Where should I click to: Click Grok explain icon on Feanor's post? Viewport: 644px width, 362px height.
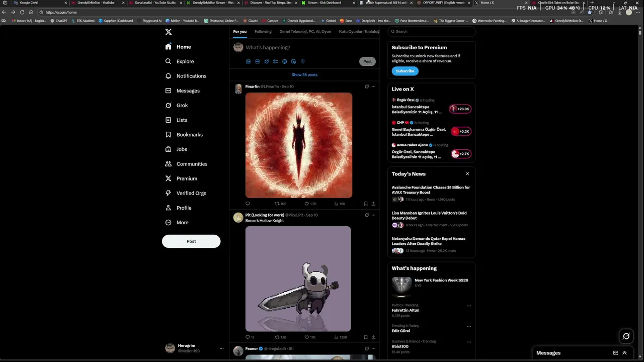366,348
